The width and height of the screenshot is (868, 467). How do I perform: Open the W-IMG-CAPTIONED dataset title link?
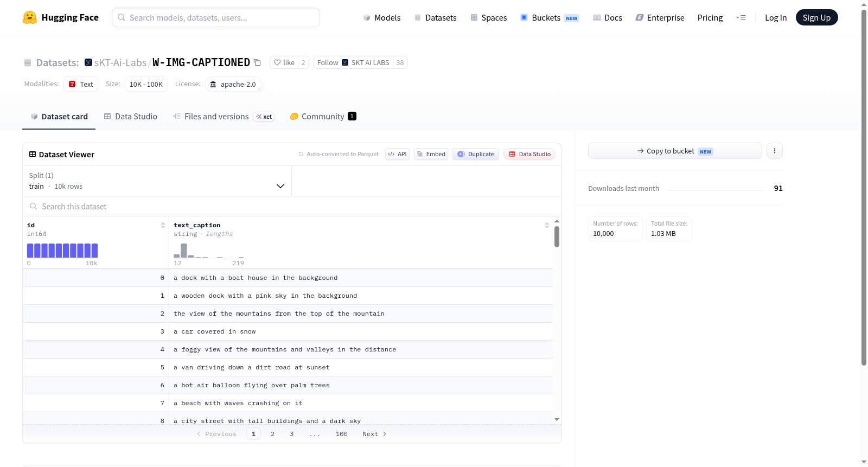[x=201, y=63]
